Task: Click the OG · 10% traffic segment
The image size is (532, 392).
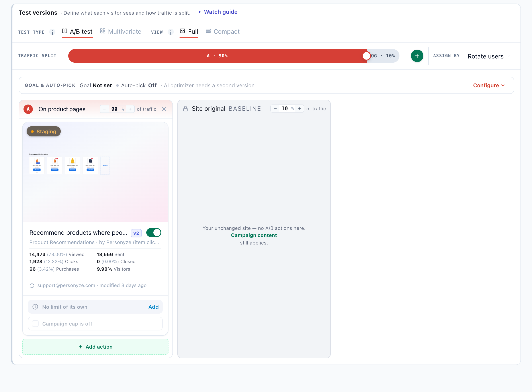Action: tap(383, 56)
